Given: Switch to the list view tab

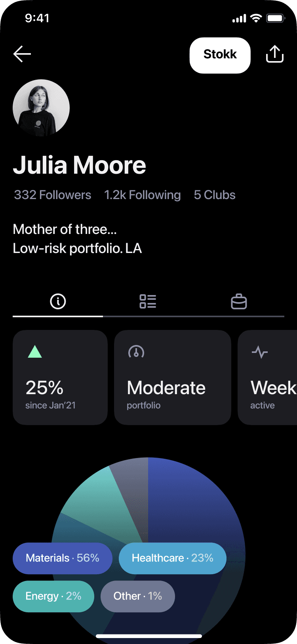Looking at the screenshot, I should [x=148, y=301].
